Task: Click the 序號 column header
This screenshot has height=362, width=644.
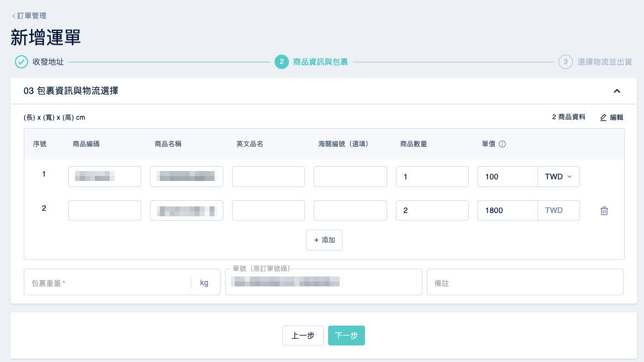Action: point(40,144)
